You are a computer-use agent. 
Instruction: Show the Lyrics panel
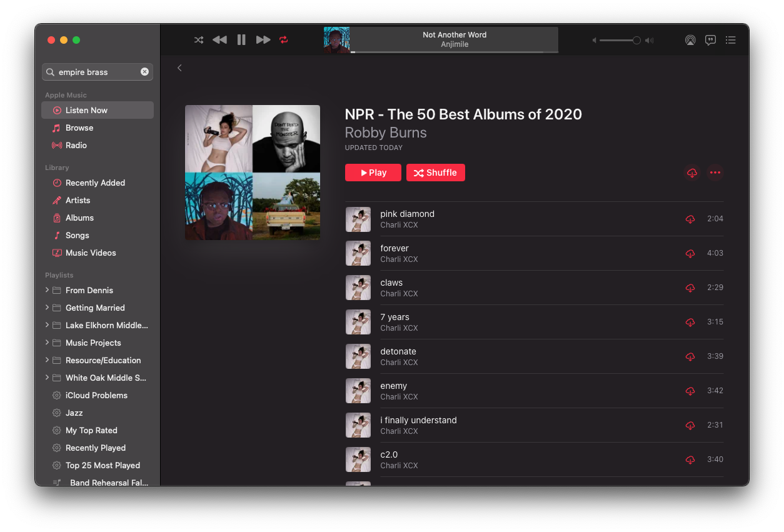tap(710, 39)
